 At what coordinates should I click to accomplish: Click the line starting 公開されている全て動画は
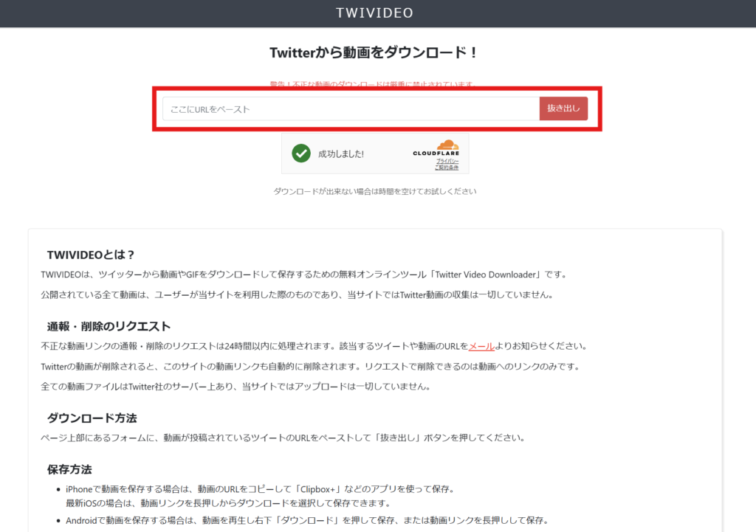(297, 295)
